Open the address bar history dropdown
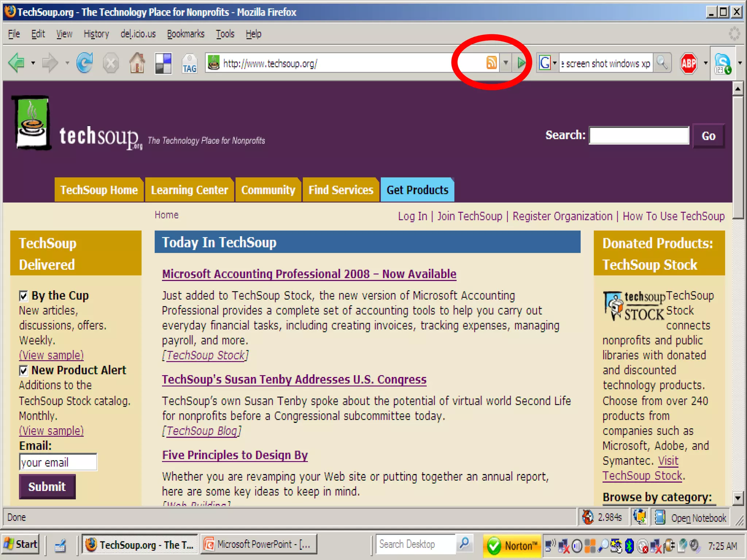747x560 pixels. (x=506, y=63)
